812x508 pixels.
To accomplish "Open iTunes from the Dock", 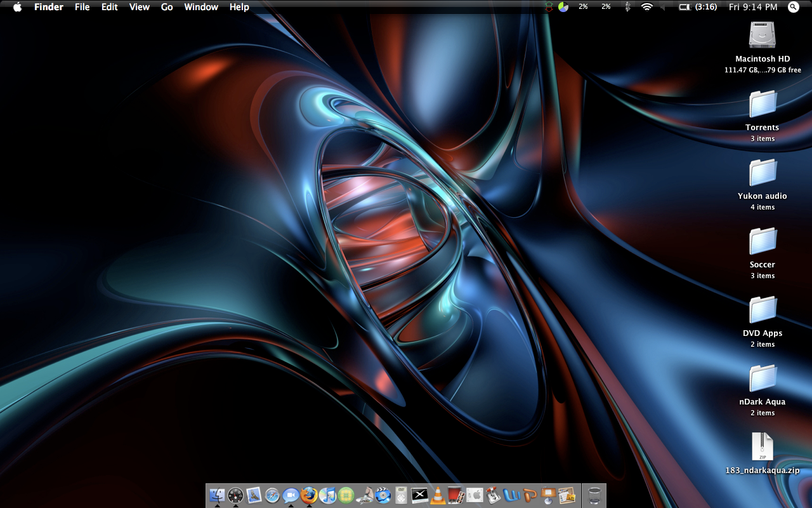I will pyautogui.click(x=327, y=495).
